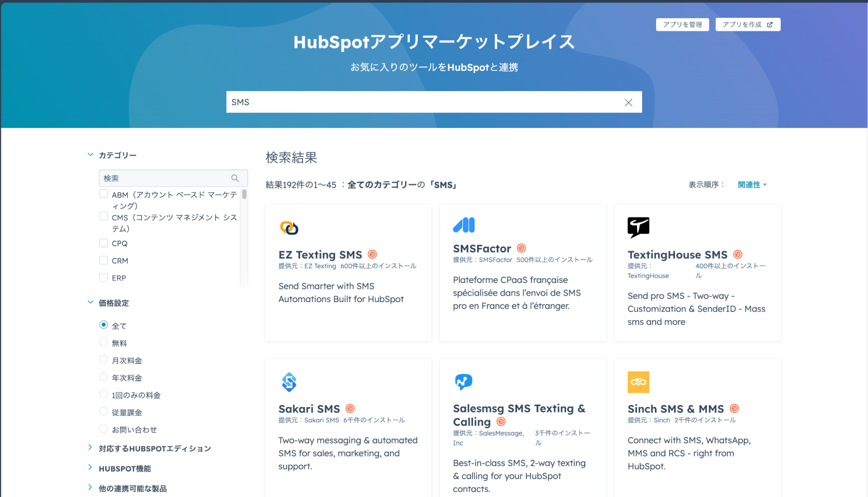
Task: Open the Sakari SMS logo
Action: click(289, 382)
